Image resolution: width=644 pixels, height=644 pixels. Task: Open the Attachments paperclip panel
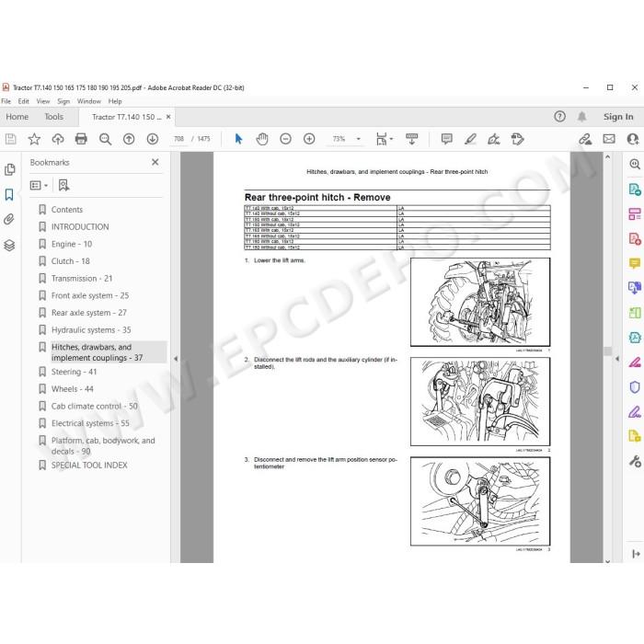coord(9,219)
